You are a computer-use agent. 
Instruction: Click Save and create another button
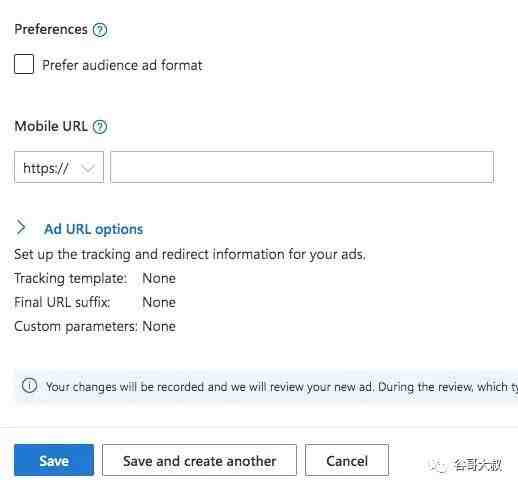coord(199,460)
